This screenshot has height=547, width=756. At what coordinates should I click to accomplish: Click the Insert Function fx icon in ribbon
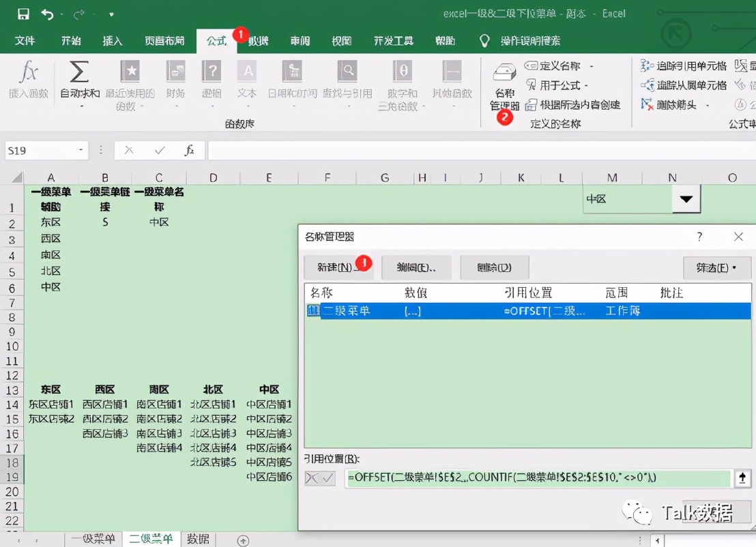point(27,72)
